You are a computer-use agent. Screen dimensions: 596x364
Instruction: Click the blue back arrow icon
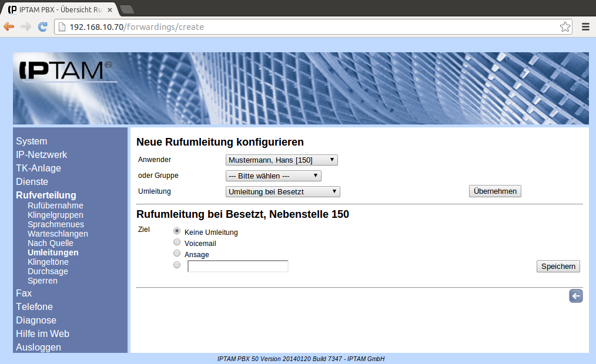(575, 296)
